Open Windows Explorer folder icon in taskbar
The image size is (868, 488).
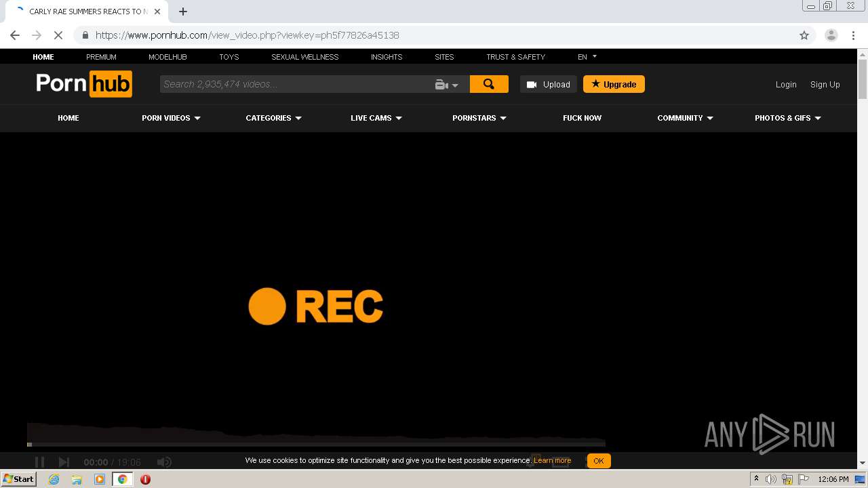[x=77, y=479]
